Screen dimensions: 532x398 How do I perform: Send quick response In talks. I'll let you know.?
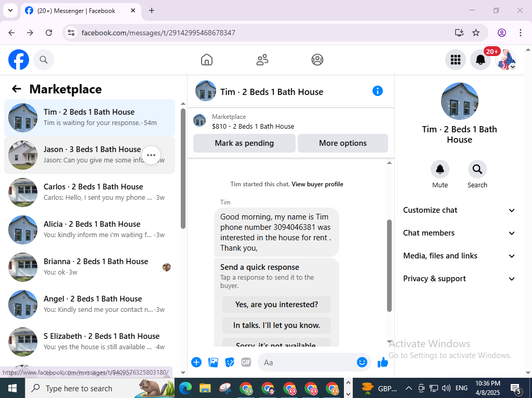pos(276,325)
